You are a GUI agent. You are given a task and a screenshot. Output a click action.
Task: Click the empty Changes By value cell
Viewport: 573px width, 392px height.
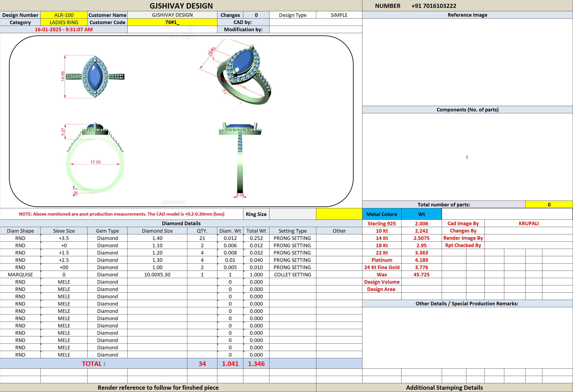click(x=528, y=231)
